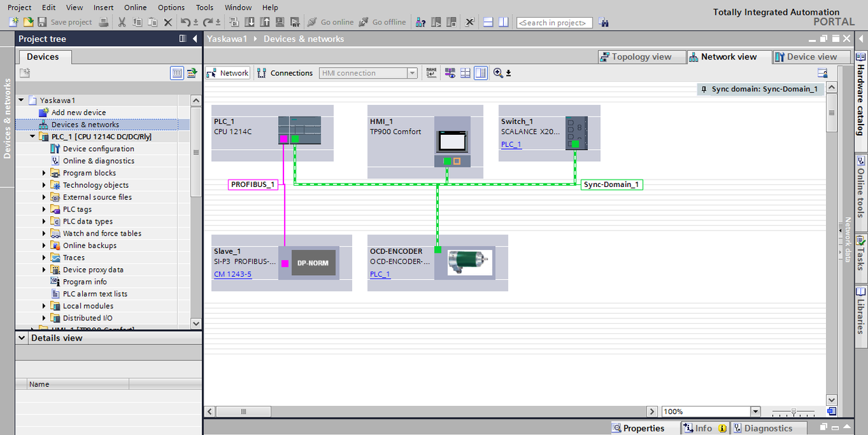Open the Online menu
Image resolution: width=868 pixels, height=435 pixels.
[135, 7]
